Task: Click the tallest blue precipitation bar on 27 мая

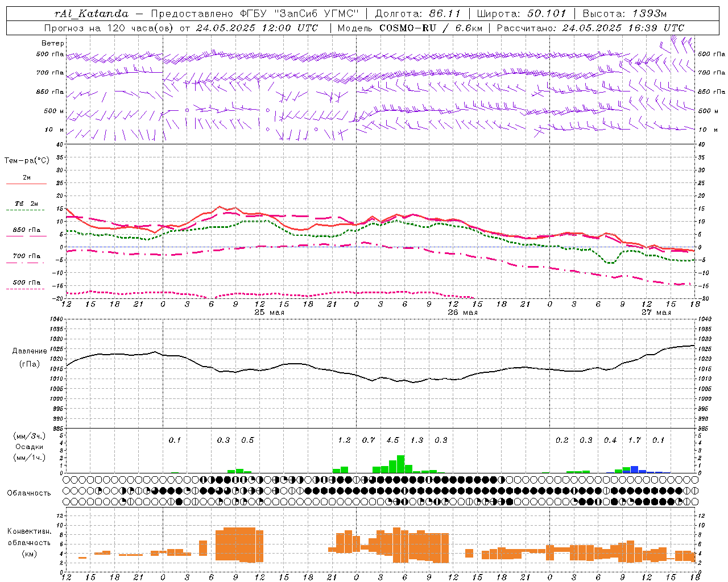Action: pos(634,469)
